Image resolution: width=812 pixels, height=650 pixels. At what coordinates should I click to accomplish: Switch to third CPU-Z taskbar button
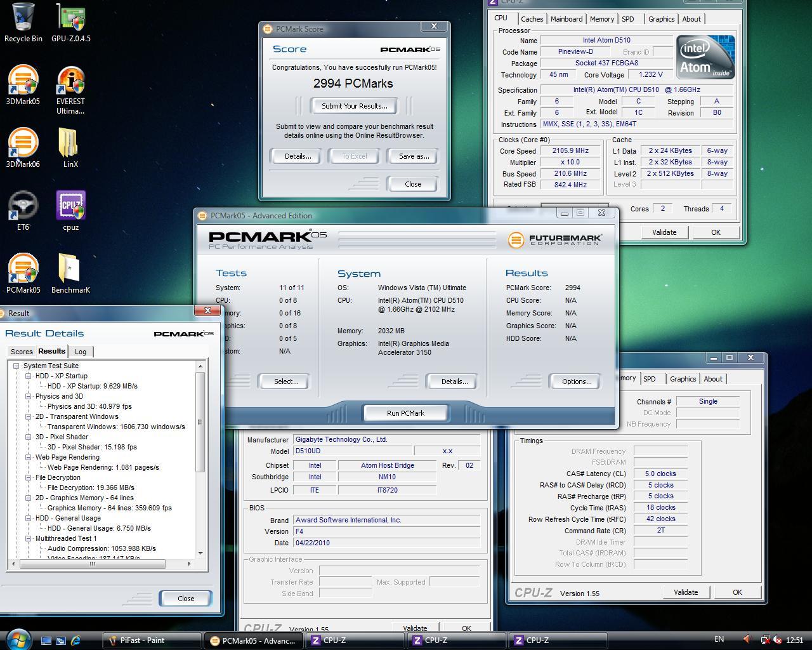(x=558, y=640)
